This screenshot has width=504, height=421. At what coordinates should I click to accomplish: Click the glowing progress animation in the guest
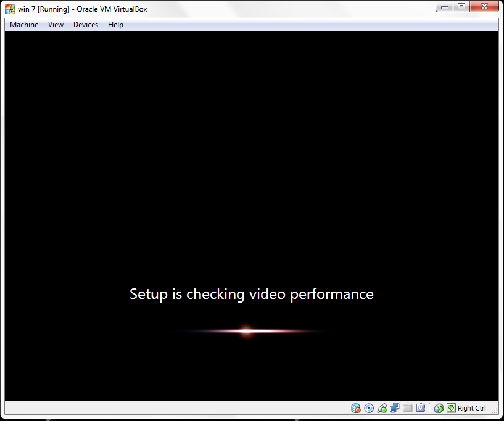(247, 332)
